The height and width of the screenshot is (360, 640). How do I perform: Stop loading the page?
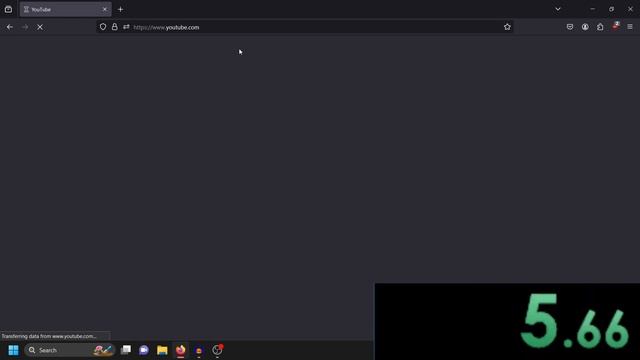40,27
